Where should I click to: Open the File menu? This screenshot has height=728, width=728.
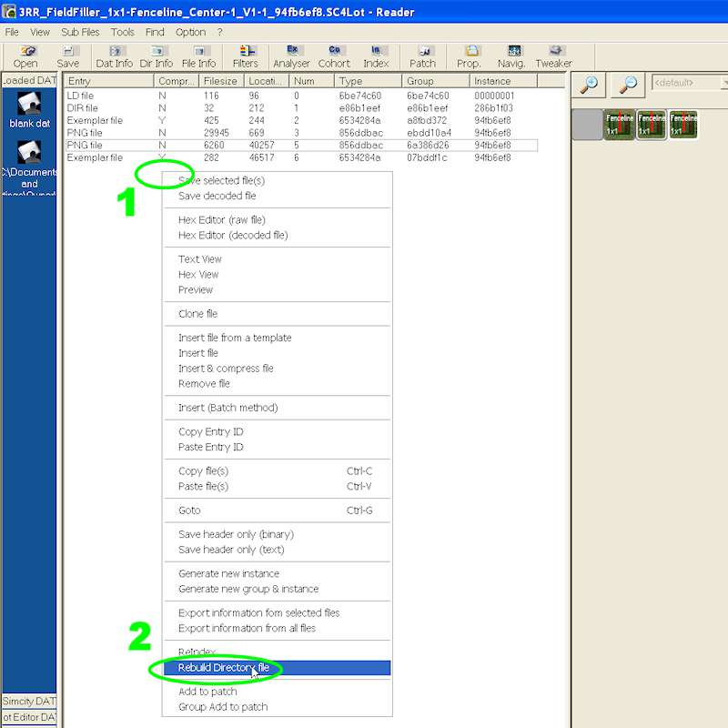(12, 32)
